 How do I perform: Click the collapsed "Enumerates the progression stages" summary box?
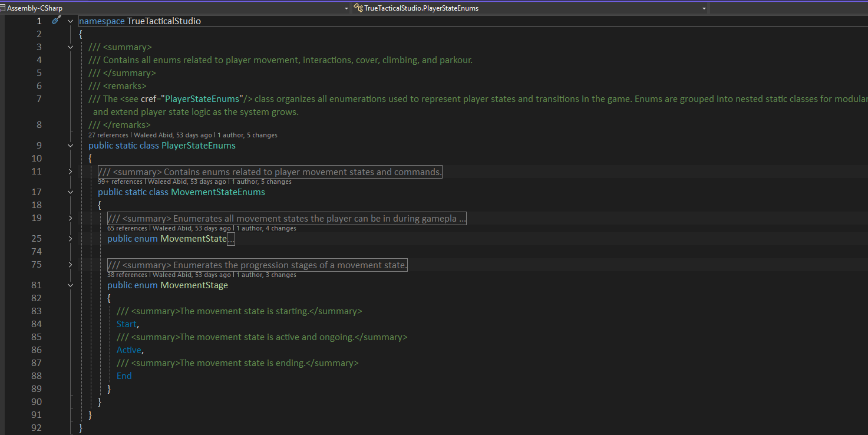click(x=258, y=265)
